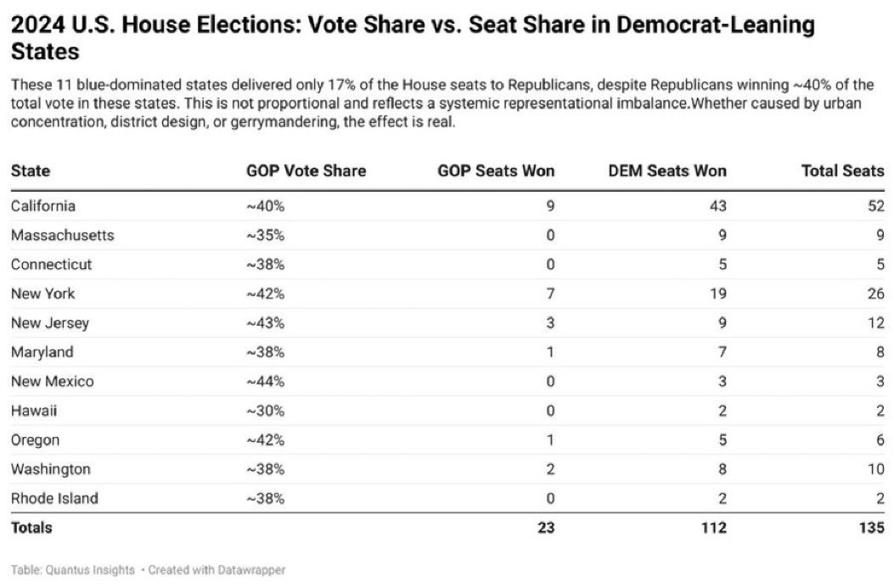The height and width of the screenshot is (588, 894).
Task: Select the Rhode Island row label
Action: (x=54, y=498)
